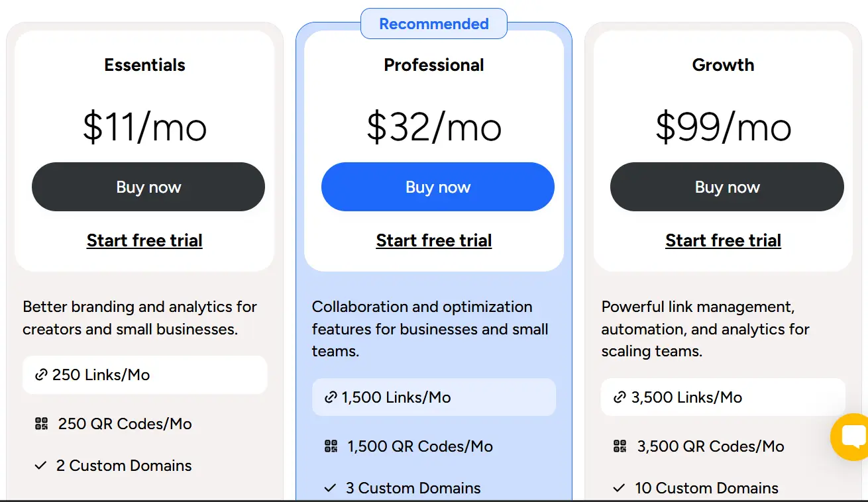Image resolution: width=868 pixels, height=502 pixels.
Task: Click the link icon beside 1,500 Links/Mo
Action: point(331,397)
